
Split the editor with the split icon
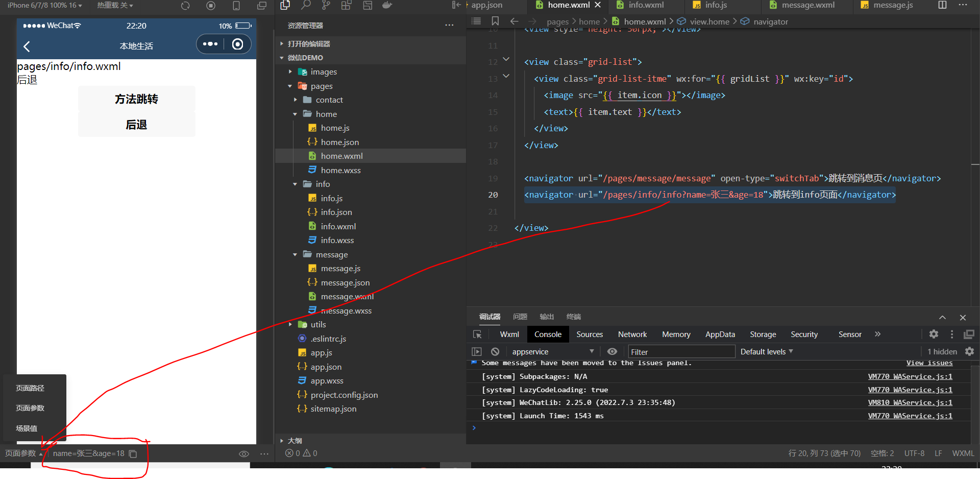click(x=943, y=5)
